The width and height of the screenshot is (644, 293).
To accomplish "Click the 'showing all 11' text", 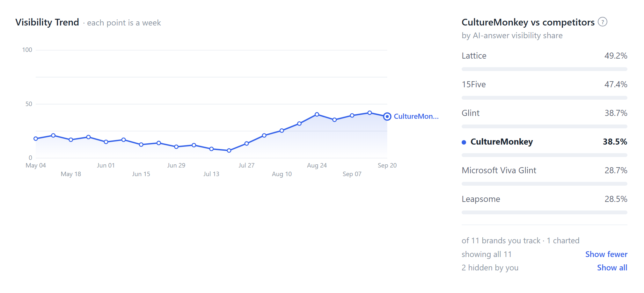I will coord(487,254).
